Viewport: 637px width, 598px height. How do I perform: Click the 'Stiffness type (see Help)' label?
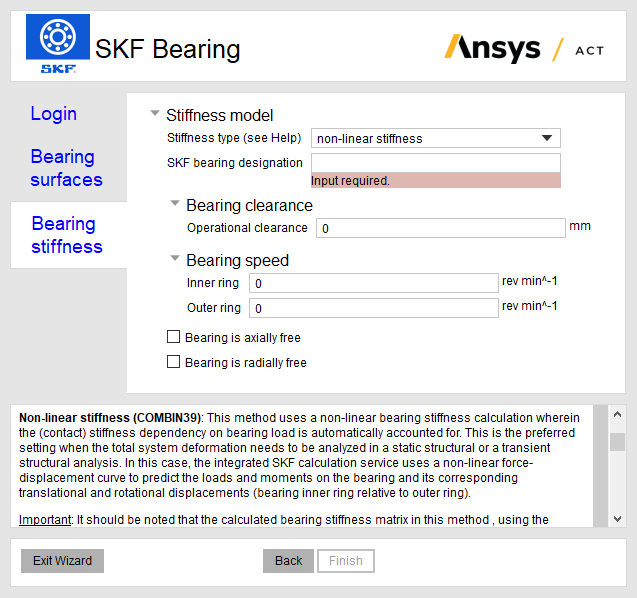point(234,138)
